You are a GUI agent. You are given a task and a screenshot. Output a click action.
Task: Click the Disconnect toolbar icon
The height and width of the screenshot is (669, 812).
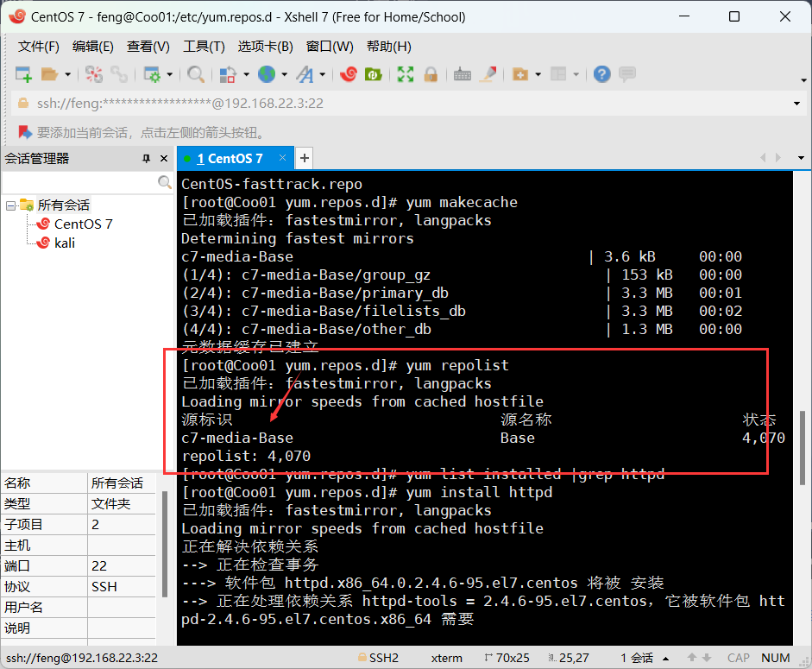tap(94, 74)
